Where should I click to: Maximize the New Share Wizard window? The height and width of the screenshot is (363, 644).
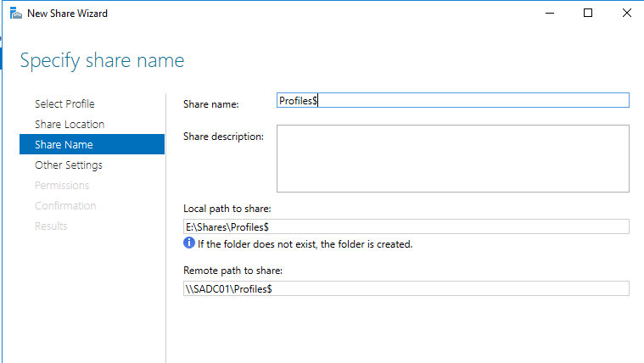588,14
